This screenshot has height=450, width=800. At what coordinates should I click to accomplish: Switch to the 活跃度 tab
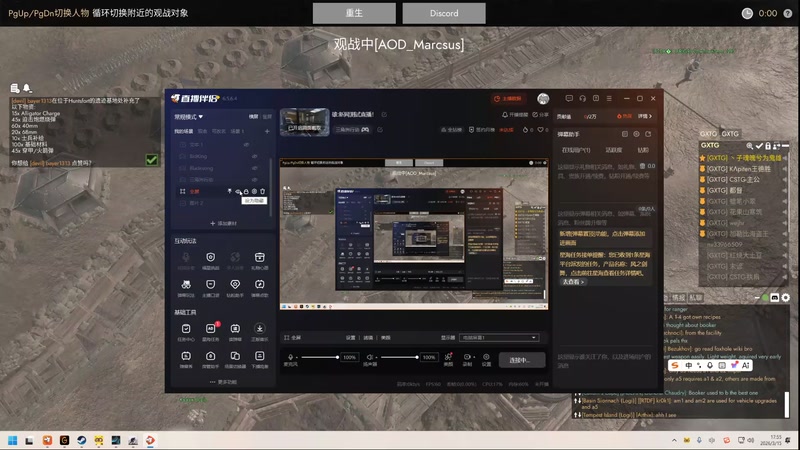[613, 150]
